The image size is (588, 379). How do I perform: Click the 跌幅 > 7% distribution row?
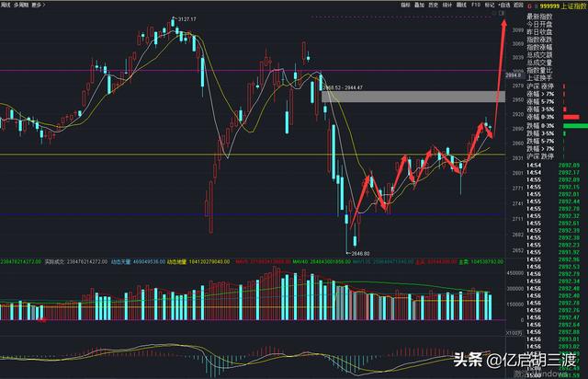point(540,149)
